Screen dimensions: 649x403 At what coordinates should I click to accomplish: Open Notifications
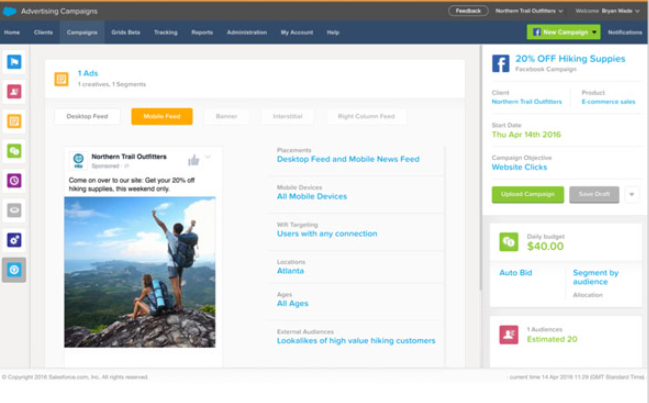625,32
